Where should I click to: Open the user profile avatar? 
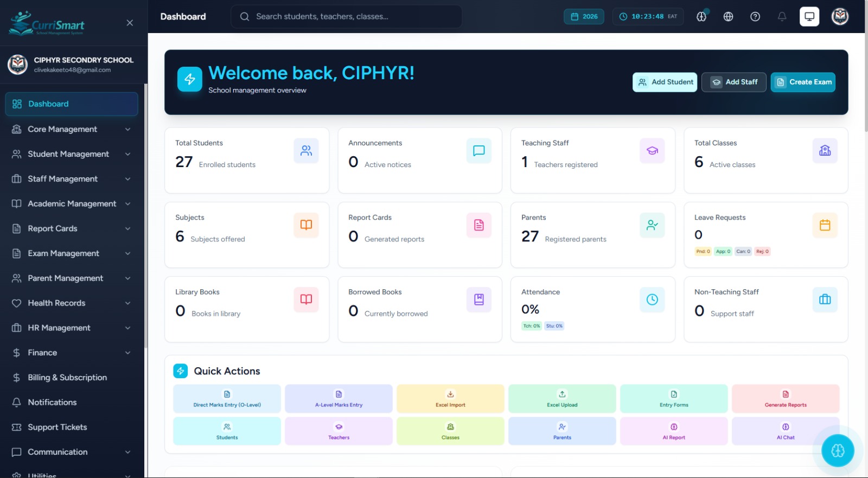[840, 17]
